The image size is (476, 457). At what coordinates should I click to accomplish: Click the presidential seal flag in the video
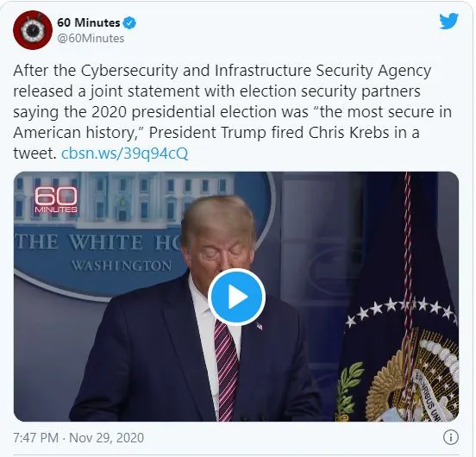[401, 304]
